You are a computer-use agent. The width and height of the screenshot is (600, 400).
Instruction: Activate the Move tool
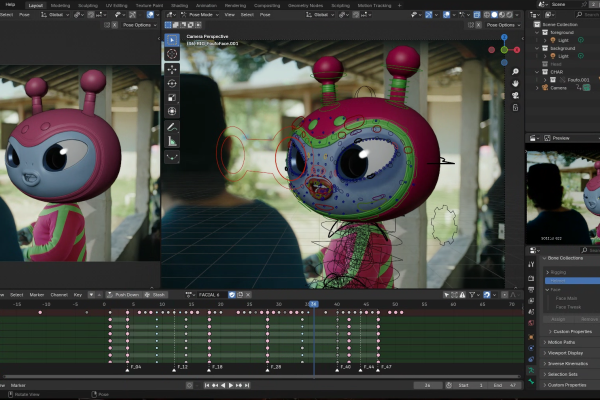[x=172, y=69]
